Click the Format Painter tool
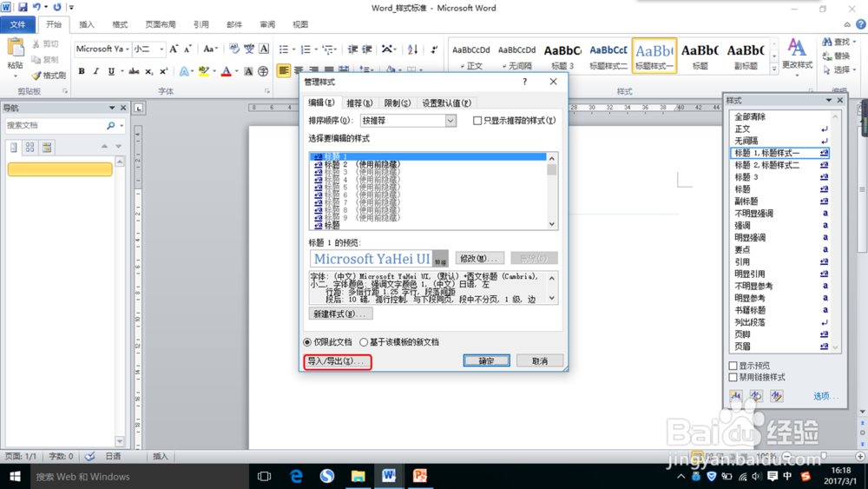Image resolution: width=868 pixels, height=489 pixels. click(49, 76)
